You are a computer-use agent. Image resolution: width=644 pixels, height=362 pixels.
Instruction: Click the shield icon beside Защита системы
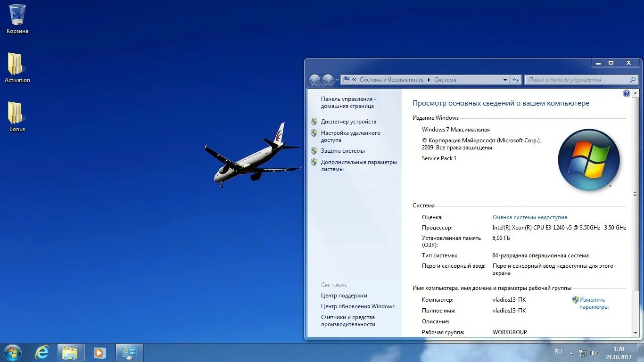click(314, 151)
